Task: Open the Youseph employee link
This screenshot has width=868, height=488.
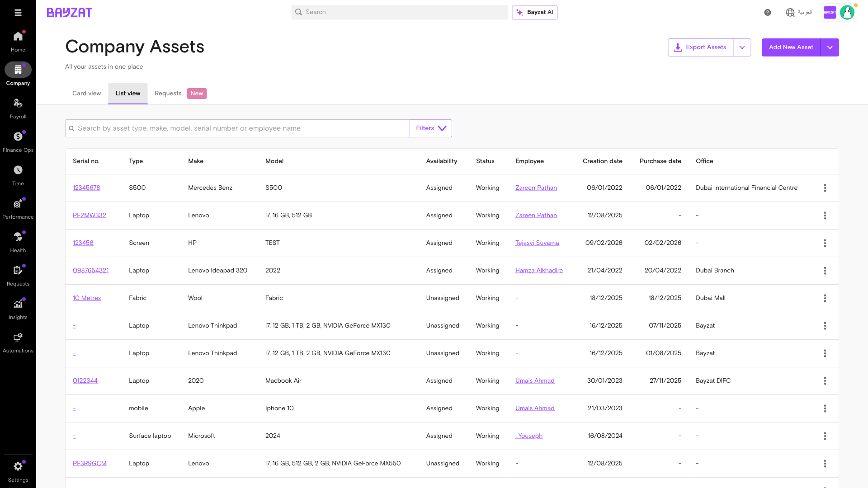Action: 529,436
